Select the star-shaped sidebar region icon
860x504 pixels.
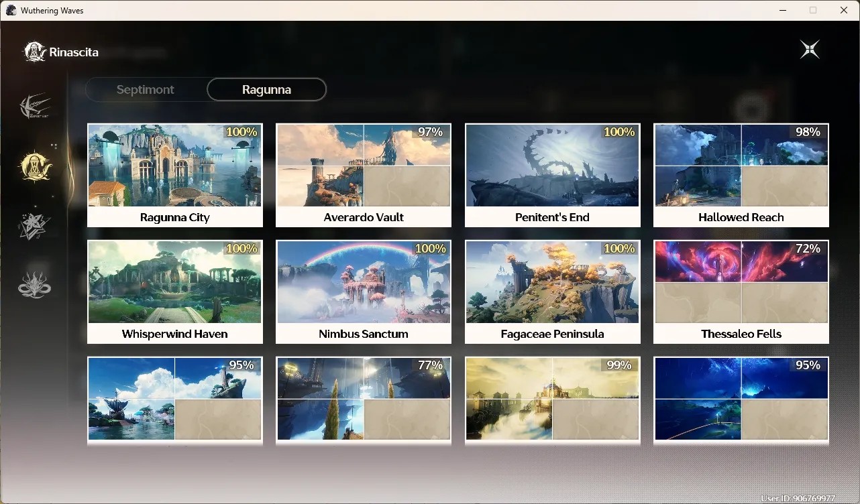34,226
